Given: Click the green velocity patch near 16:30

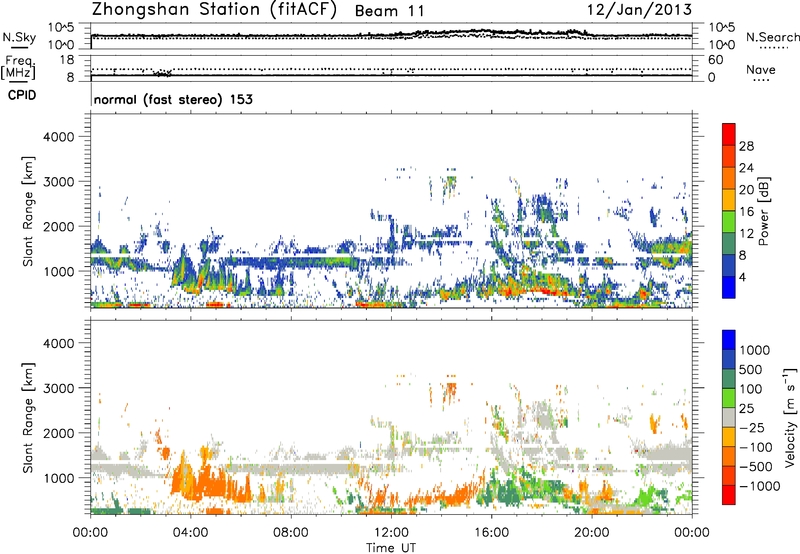Looking at the screenshot, I should [505, 494].
